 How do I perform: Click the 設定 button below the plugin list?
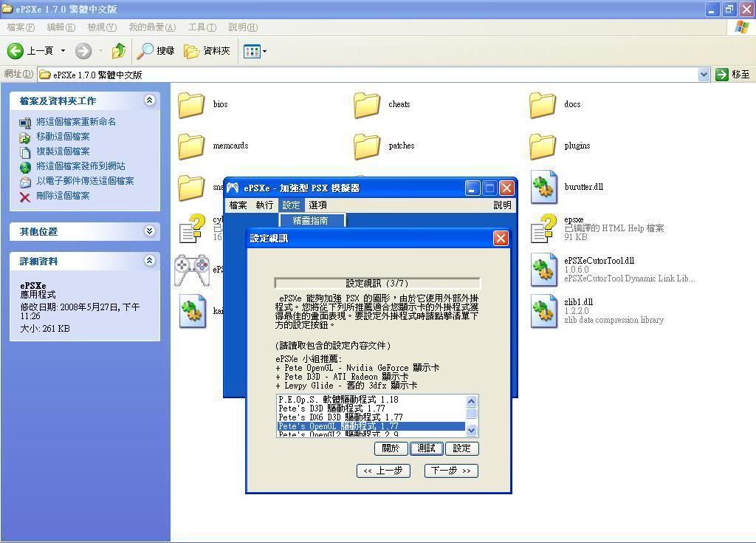click(462, 448)
